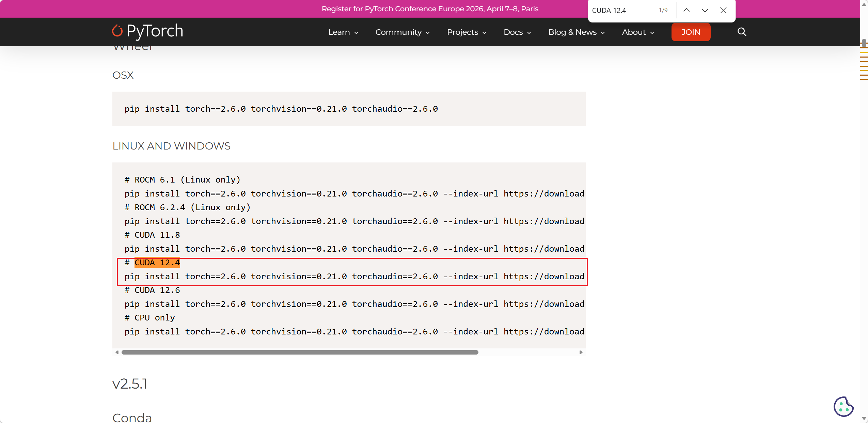Open the site search magnifier icon
The height and width of the screenshot is (423, 868).
pyautogui.click(x=742, y=32)
